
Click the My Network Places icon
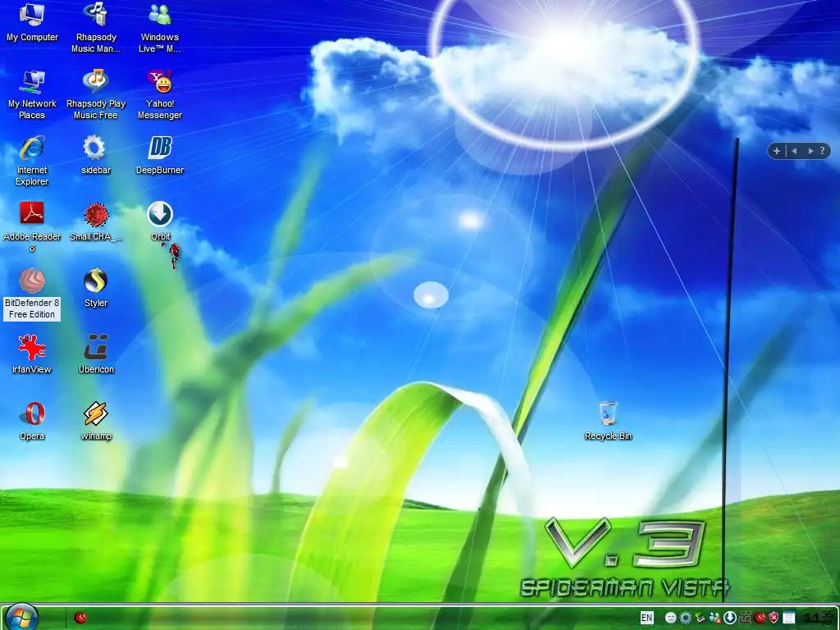point(32,94)
